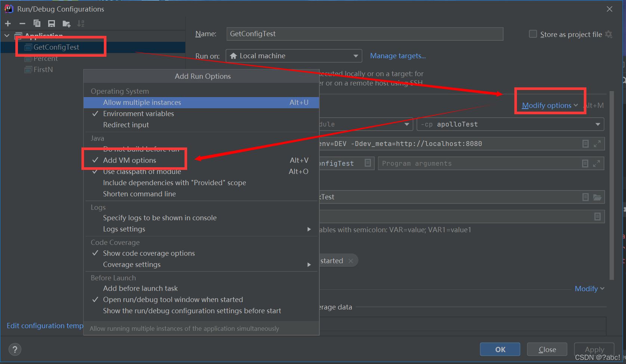
Task: Collapse the Application tree node
Action: click(x=7, y=36)
